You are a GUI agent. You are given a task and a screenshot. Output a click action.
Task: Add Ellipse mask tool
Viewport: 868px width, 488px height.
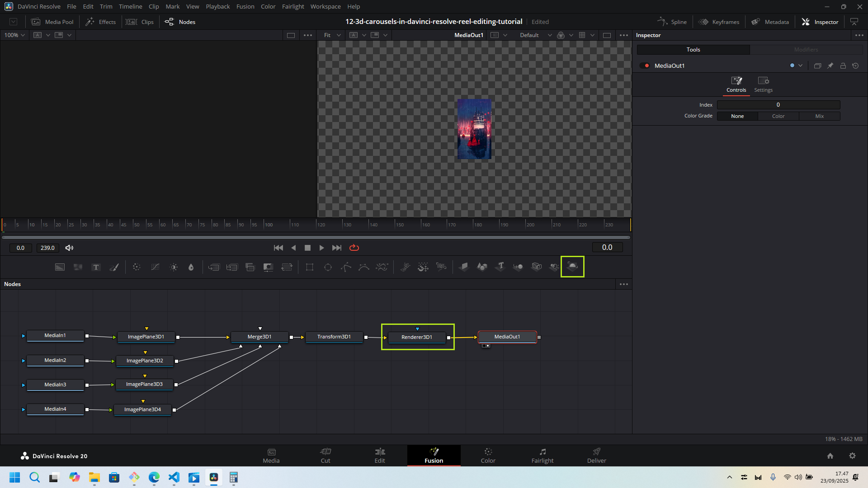coord(328,267)
